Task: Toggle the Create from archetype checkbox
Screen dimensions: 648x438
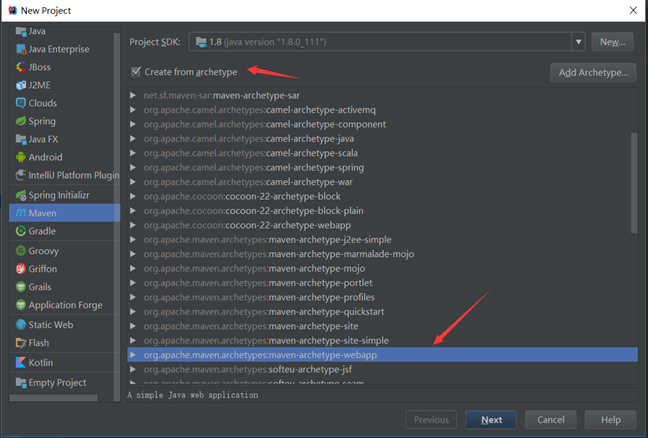Action: [136, 72]
